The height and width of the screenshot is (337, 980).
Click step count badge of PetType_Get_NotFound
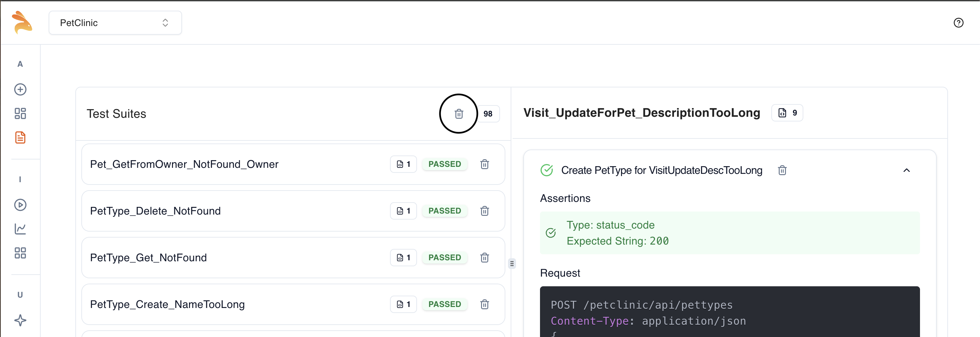(x=403, y=258)
